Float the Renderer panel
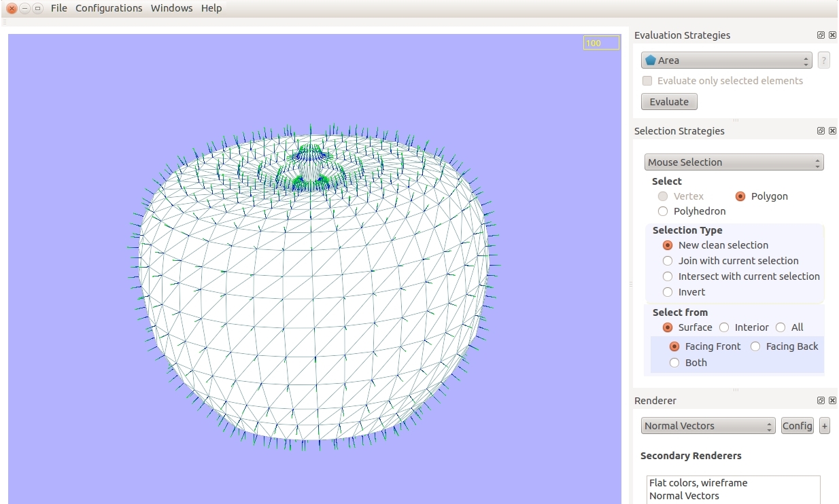This screenshot has width=839, height=504. pos(821,401)
